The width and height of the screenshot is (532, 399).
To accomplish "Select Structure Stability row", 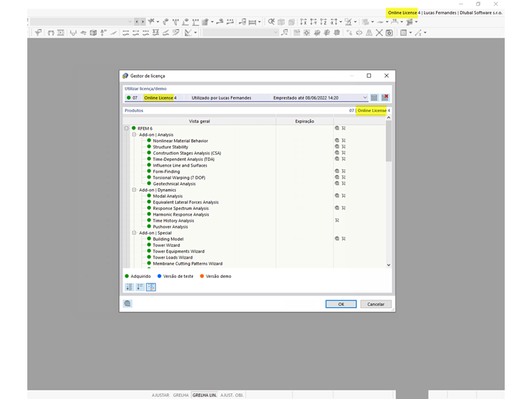I will tap(170, 147).
